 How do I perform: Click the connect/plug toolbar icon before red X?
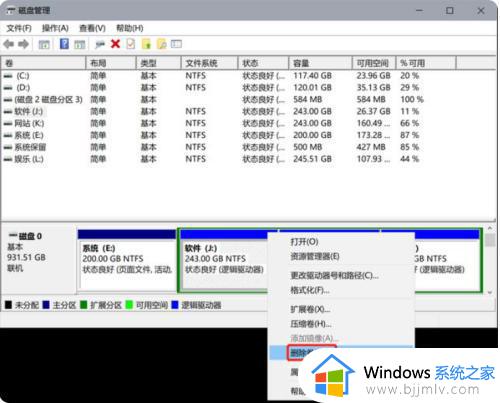click(x=100, y=44)
